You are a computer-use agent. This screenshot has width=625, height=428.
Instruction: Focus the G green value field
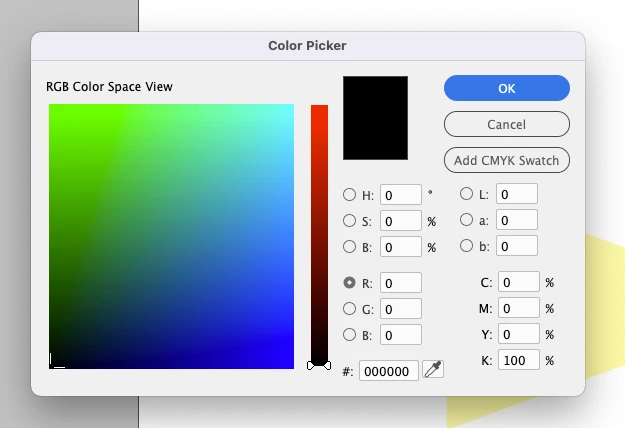tap(401, 309)
